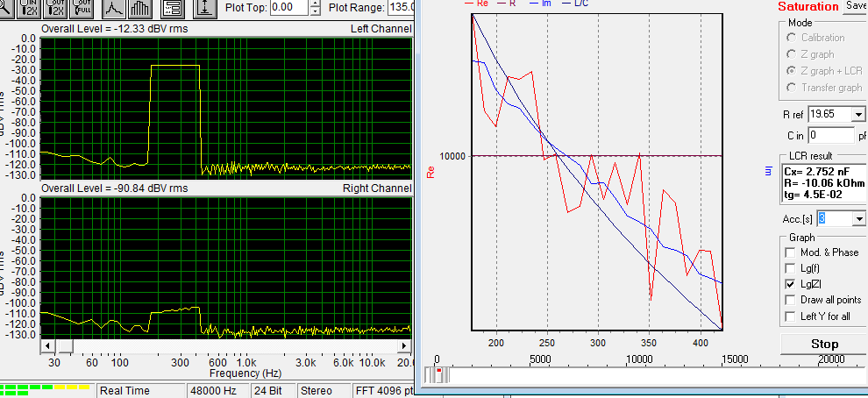868x398 pixels.
Task: Click the C in input field
Action: pyautogui.click(x=831, y=134)
